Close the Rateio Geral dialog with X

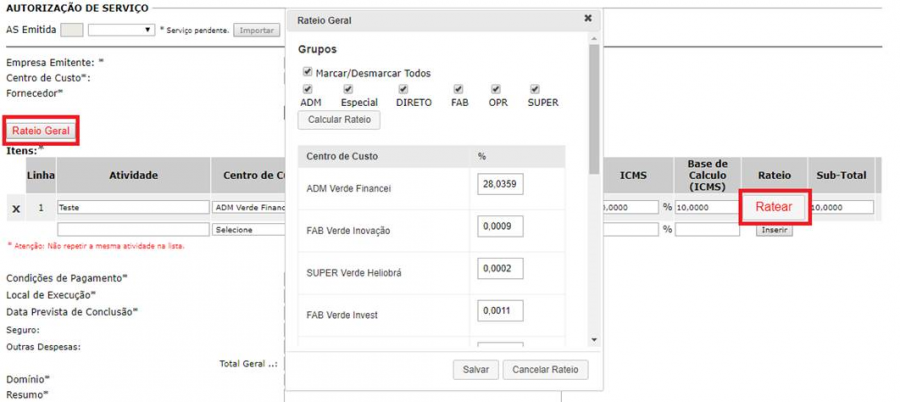click(x=587, y=18)
